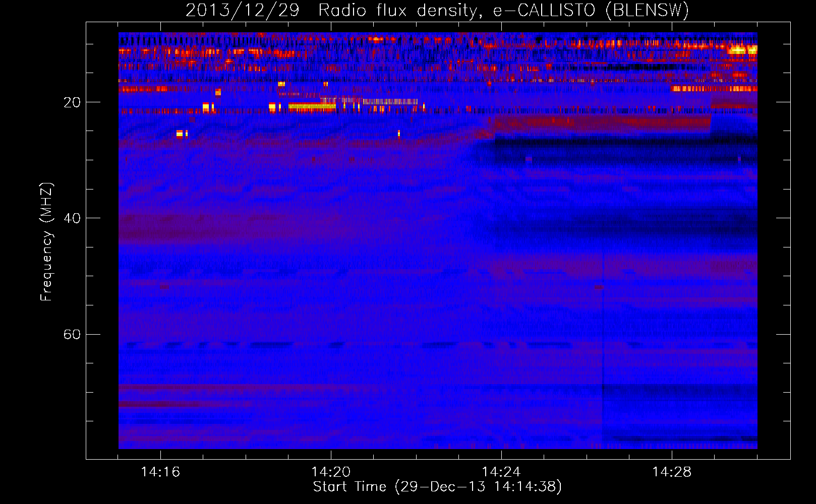
Task: Click the Start Time axis caption
Action: [437, 487]
